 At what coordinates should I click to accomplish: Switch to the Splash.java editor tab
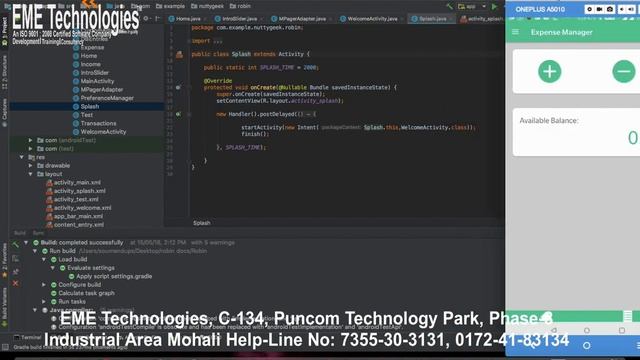[x=431, y=19]
